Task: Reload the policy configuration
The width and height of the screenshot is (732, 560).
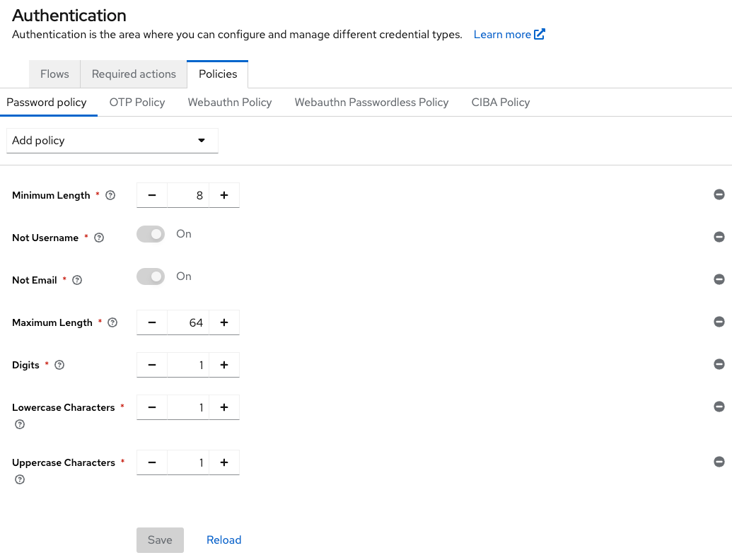Action: [x=223, y=539]
